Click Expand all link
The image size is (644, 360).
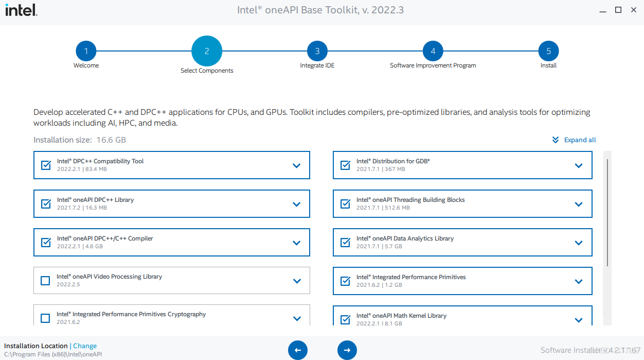(580, 140)
